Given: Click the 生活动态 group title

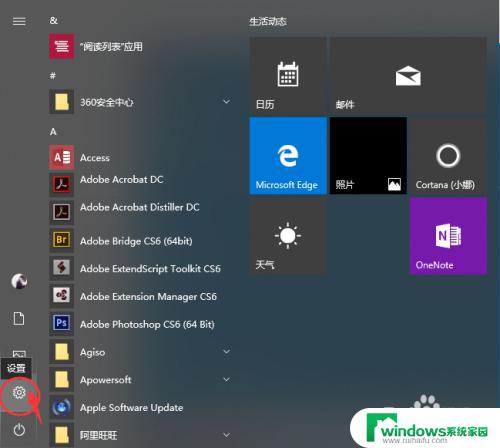Looking at the screenshot, I should 268,22.
